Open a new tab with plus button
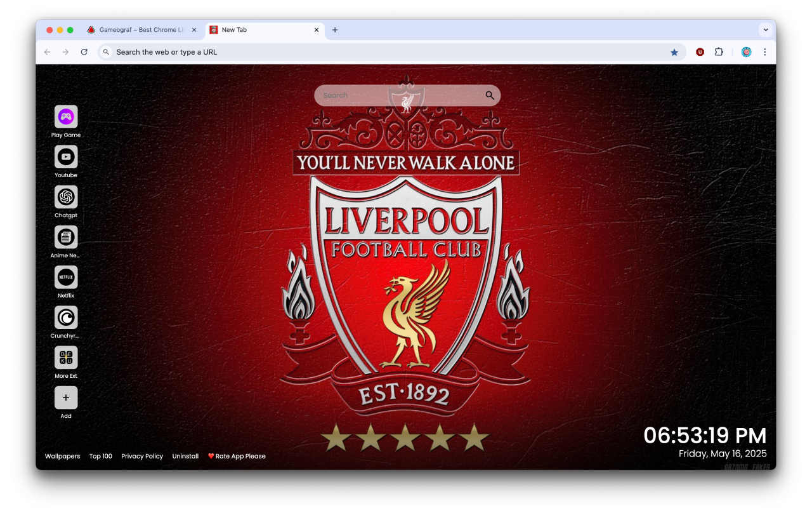This screenshot has height=508, width=812. click(335, 30)
